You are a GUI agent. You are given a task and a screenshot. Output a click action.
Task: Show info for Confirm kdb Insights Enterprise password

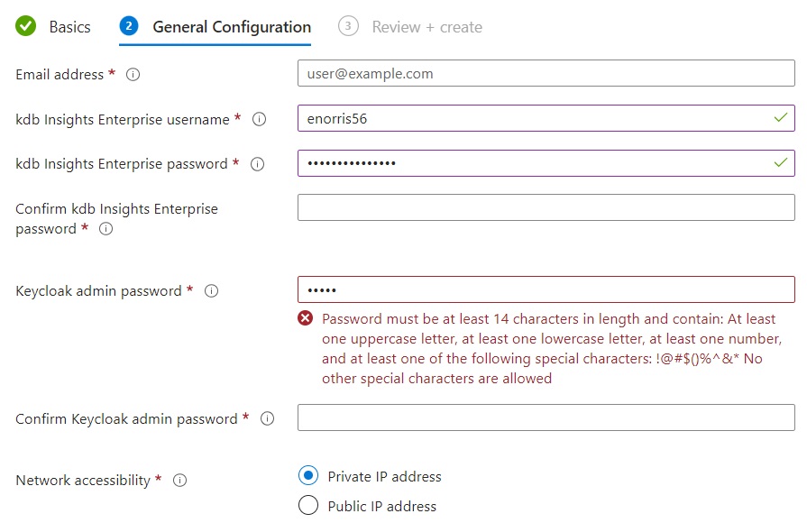[x=106, y=229]
